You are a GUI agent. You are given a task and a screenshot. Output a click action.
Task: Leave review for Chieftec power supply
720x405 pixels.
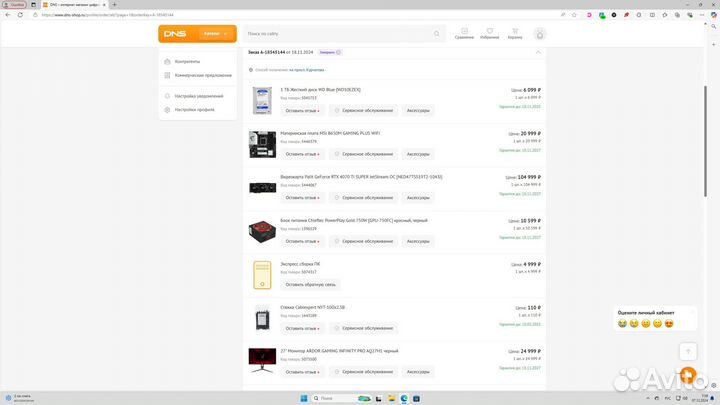[x=302, y=241]
